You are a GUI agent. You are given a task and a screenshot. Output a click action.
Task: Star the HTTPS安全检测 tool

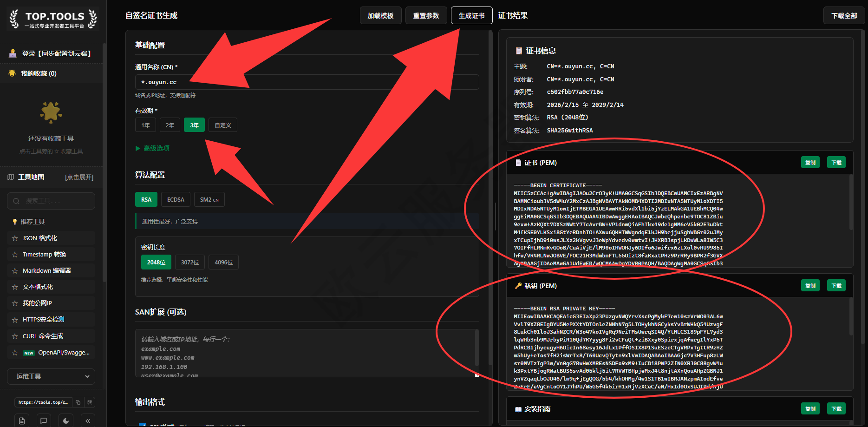[15, 320]
